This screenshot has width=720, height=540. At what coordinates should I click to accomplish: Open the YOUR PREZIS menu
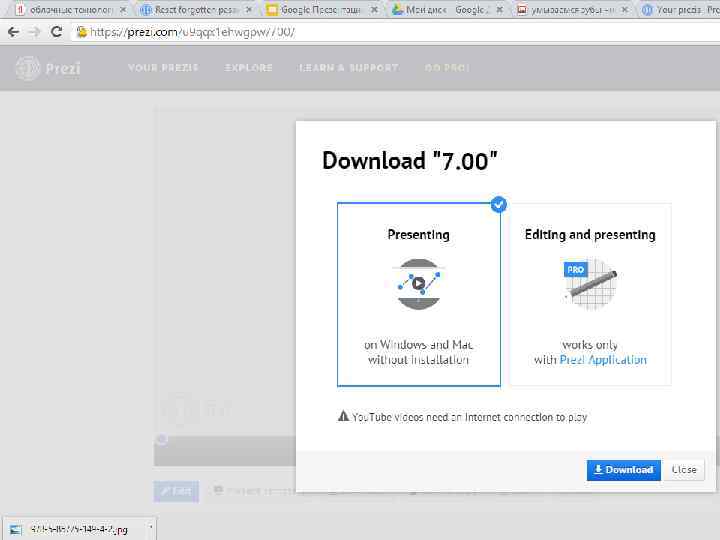[x=163, y=68]
